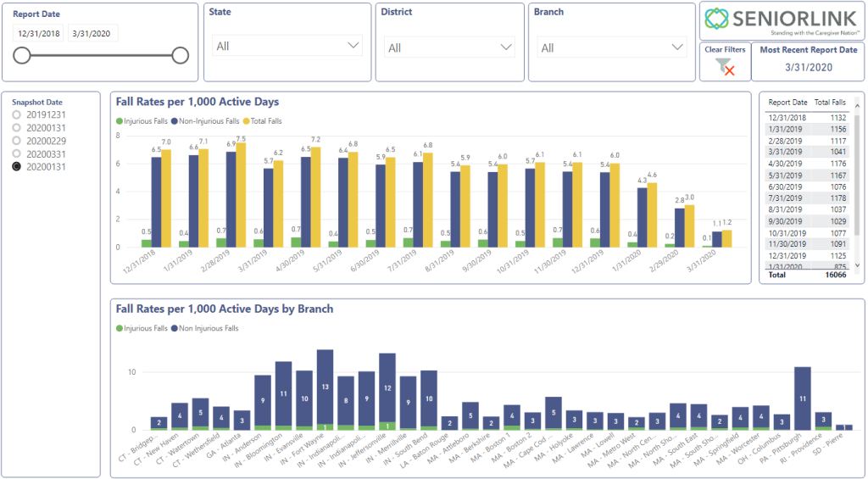Toggle Total Falls legend in top chart
This screenshot has height=479, width=868.
pos(263,121)
